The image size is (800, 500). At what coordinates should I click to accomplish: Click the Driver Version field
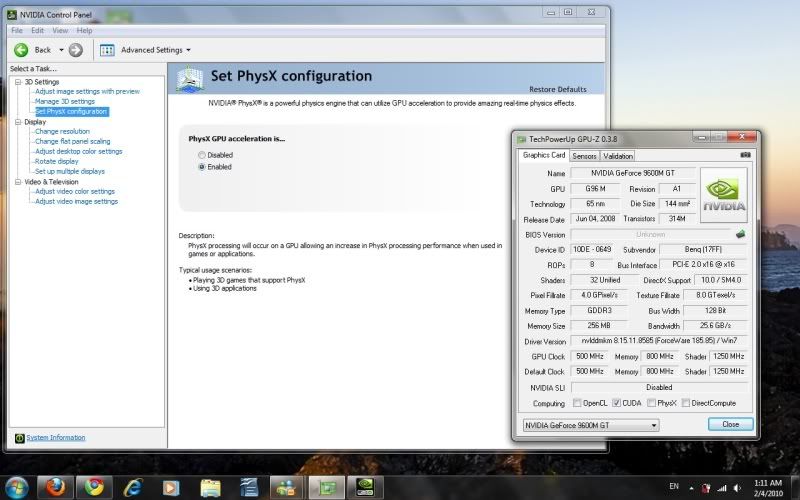tap(659, 341)
